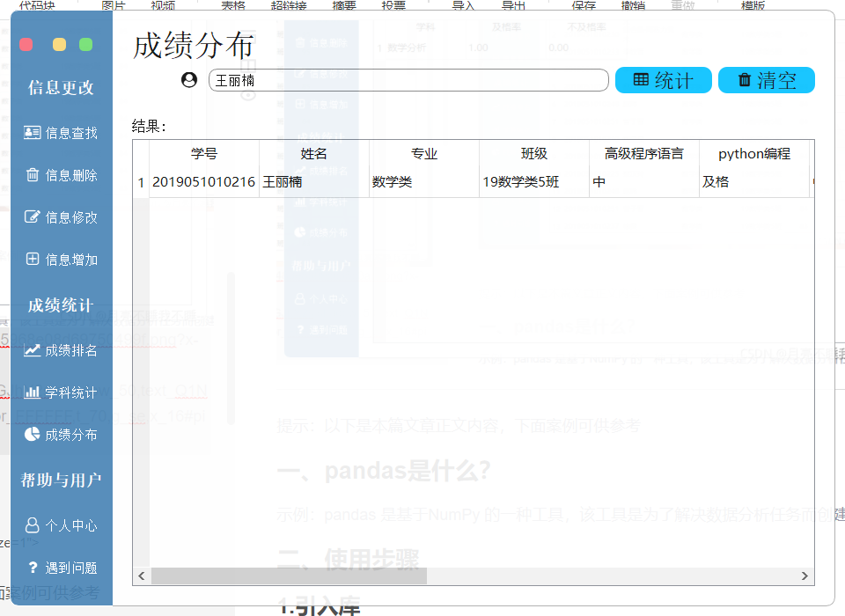Screen dimensions: 845x616
Task: Click the 姓名 column header
Action: click(x=314, y=154)
